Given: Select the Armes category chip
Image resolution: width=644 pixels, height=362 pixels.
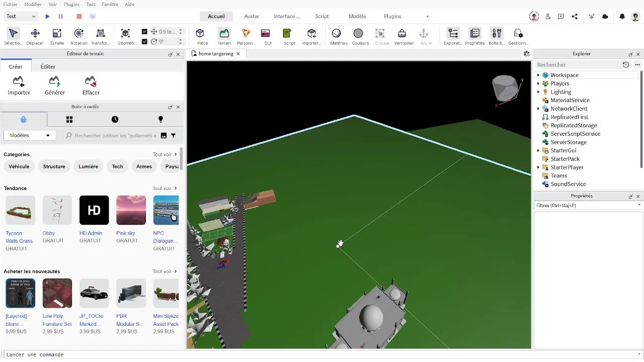Looking at the screenshot, I should coord(144,166).
